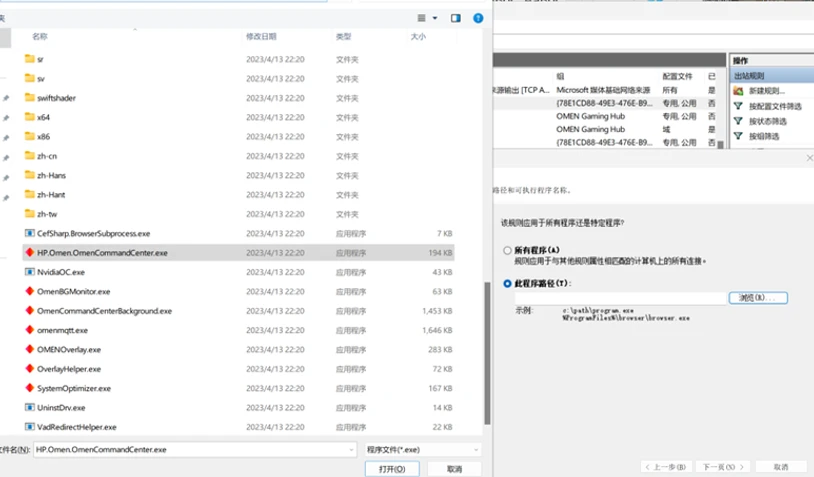The width and height of the screenshot is (814, 477).
Task: Select 所有程序(A) radio button
Action: [507, 250]
